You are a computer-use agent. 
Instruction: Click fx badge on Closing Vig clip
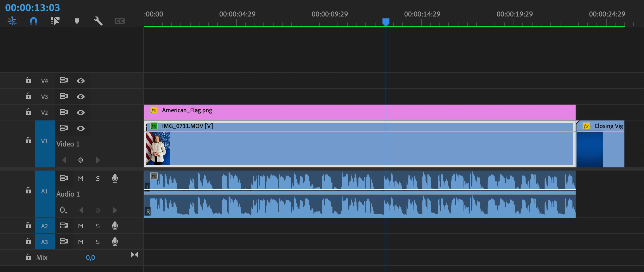(586, 126)
